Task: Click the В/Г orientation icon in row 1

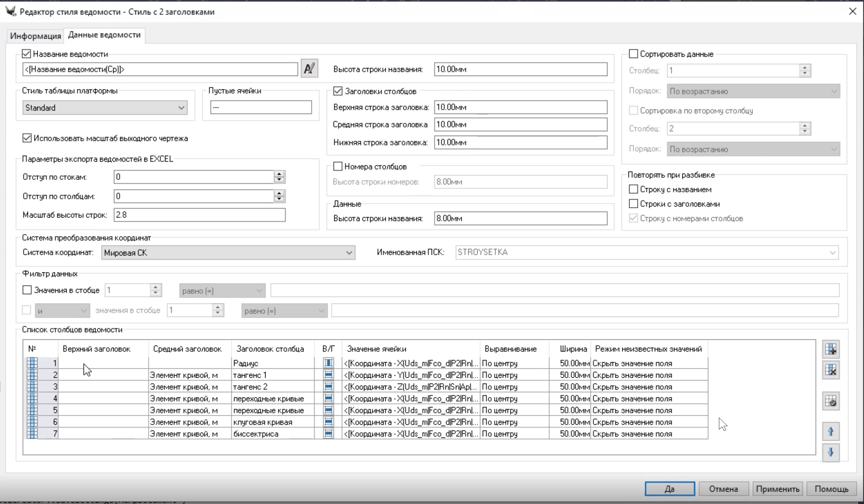Action: [x=328, y=363]
